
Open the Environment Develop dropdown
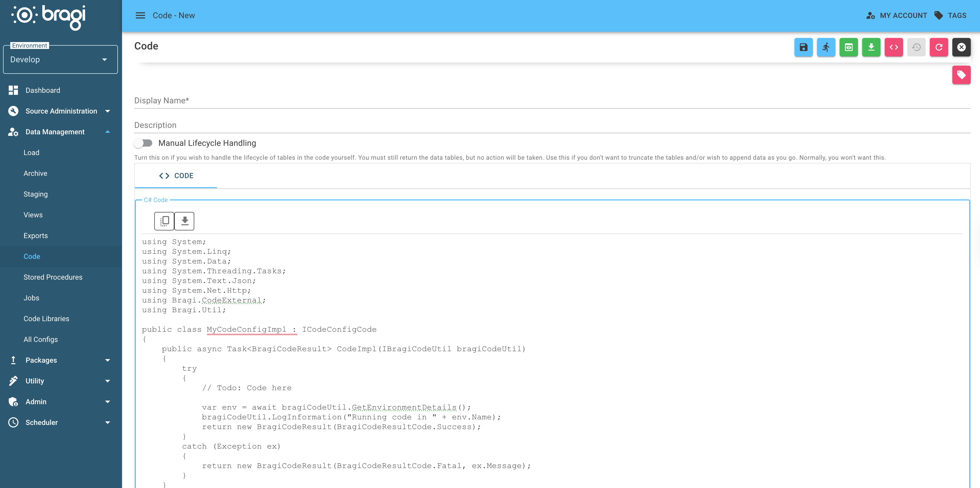(60, 59)
